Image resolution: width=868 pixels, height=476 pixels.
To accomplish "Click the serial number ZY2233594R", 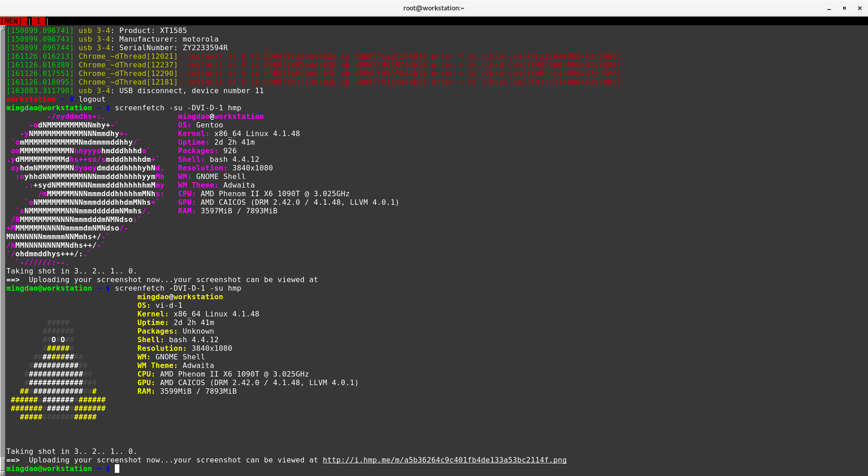I will [205, 47].
